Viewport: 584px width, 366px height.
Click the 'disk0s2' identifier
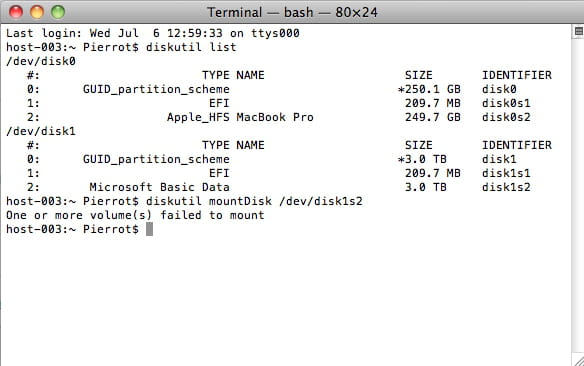point(506,117)
